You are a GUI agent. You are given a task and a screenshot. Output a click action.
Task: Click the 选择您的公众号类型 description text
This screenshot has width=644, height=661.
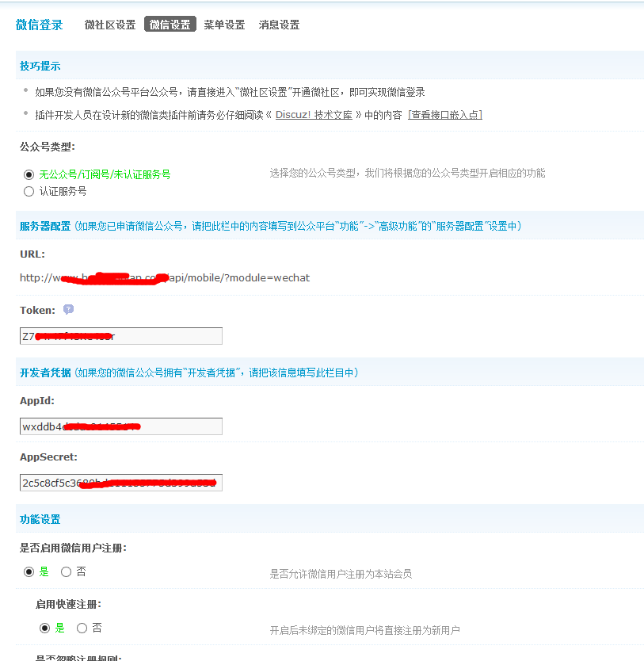click(x=407, y=174)
